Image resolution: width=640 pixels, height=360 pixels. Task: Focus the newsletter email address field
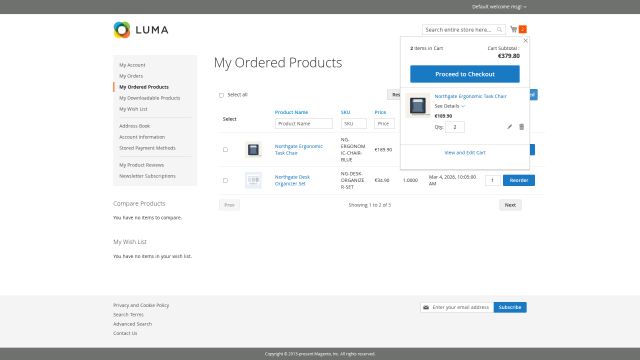tap(457, 307)
